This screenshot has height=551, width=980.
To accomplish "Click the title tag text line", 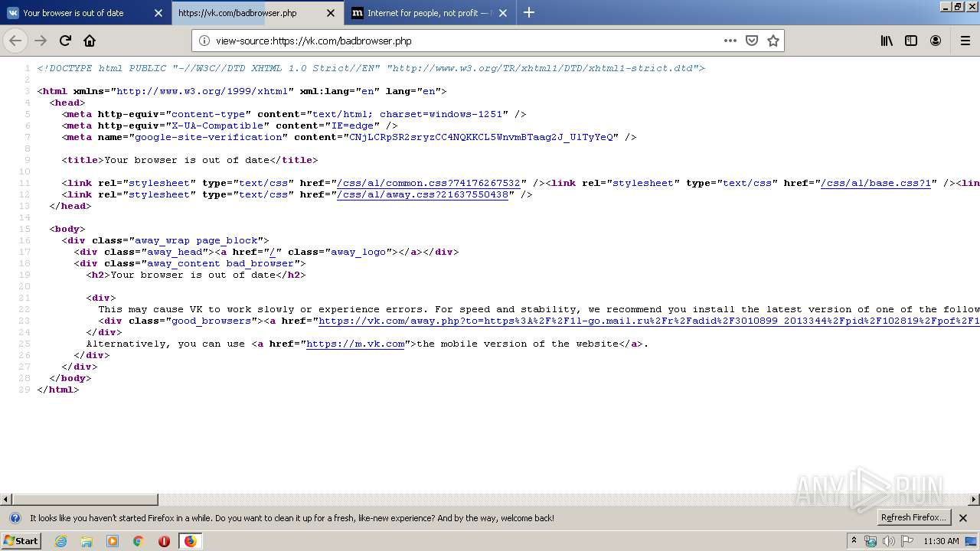I will click(190, 160).
